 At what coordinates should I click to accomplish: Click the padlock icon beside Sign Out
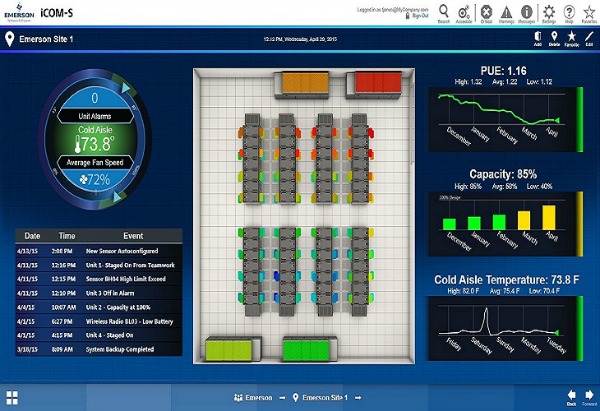(408, 16)
